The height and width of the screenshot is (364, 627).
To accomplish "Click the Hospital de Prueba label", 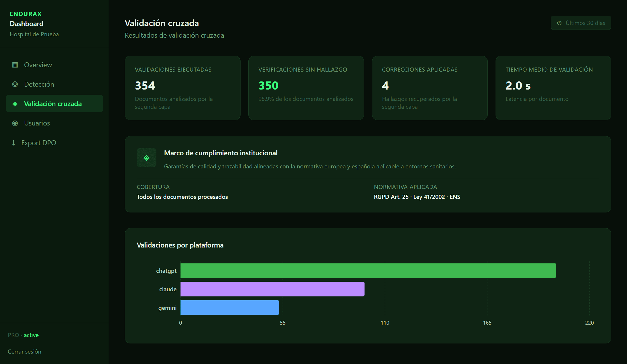I will tap(34, 34).
